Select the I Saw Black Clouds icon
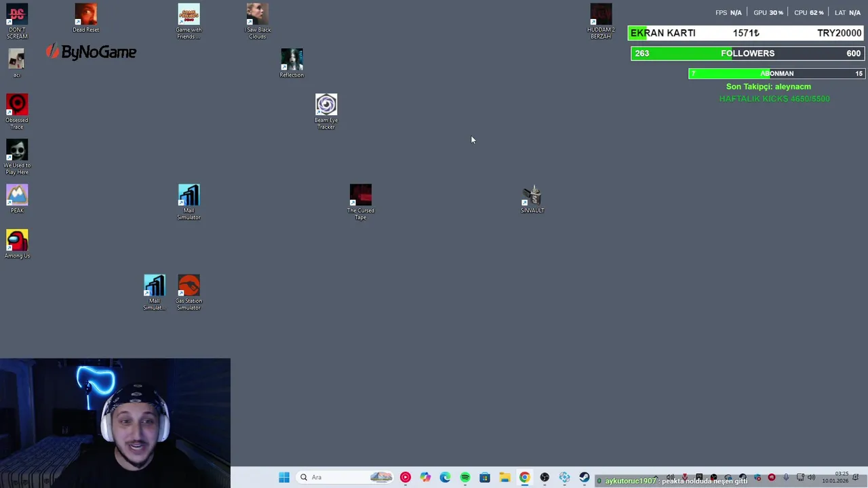 (x=258, y=22)
